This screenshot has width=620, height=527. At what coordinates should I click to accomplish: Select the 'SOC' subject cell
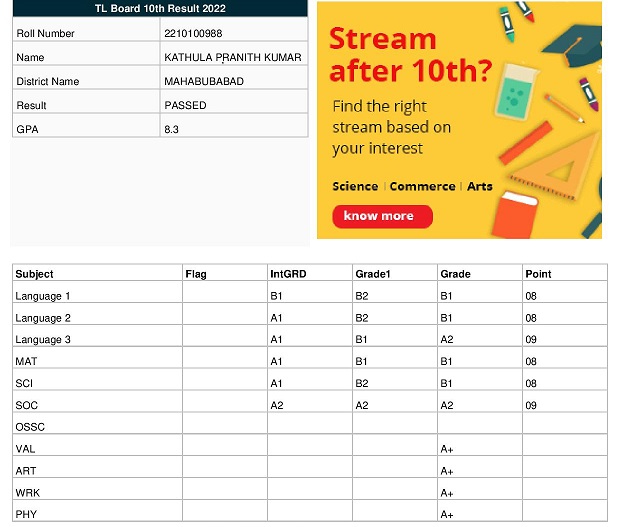(97, 402)
